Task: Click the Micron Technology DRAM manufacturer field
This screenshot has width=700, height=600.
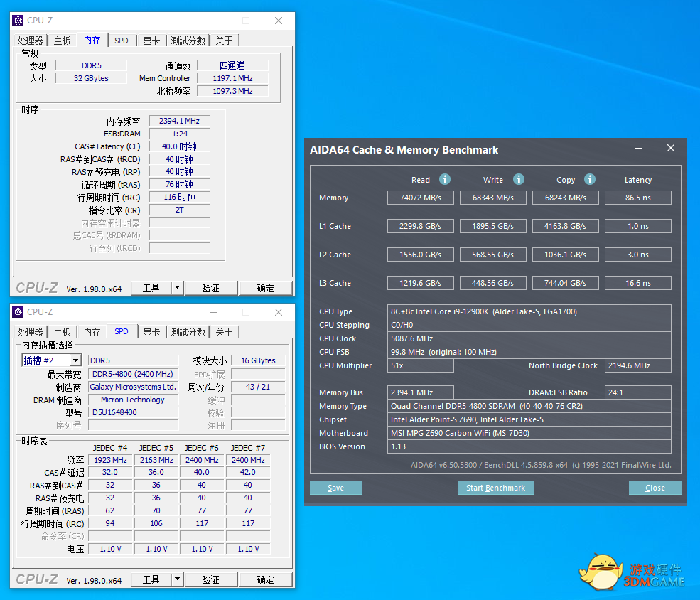Action: click(x=133, y=400)
